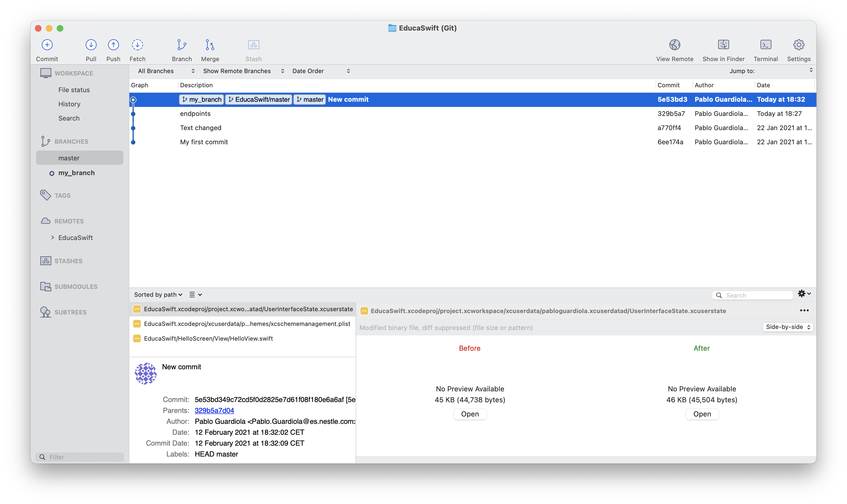Open repository Settings gear
The height and width of the screenshot is (504, 847).
coord(798,45)
